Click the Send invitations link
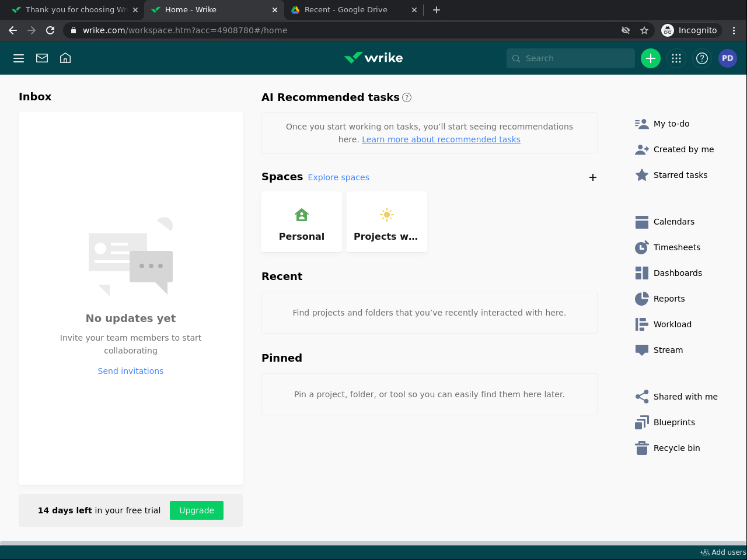The width and height of the screenshot is (747, 560). pyautogui.click(x=131, y=371)
